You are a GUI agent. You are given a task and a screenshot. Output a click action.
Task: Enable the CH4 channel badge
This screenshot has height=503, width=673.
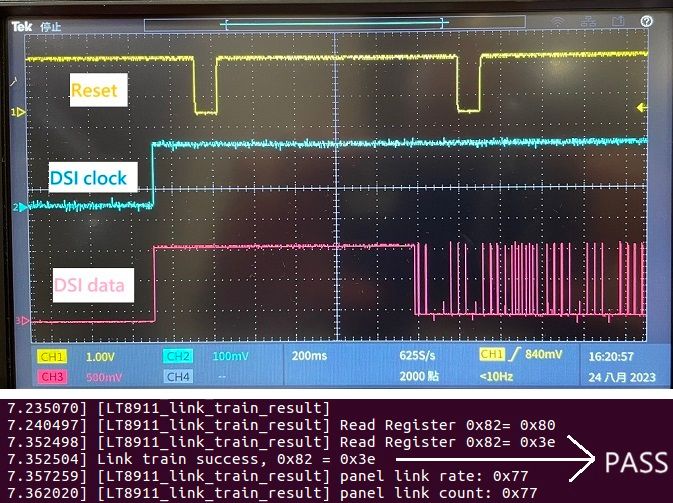(178, 376)
